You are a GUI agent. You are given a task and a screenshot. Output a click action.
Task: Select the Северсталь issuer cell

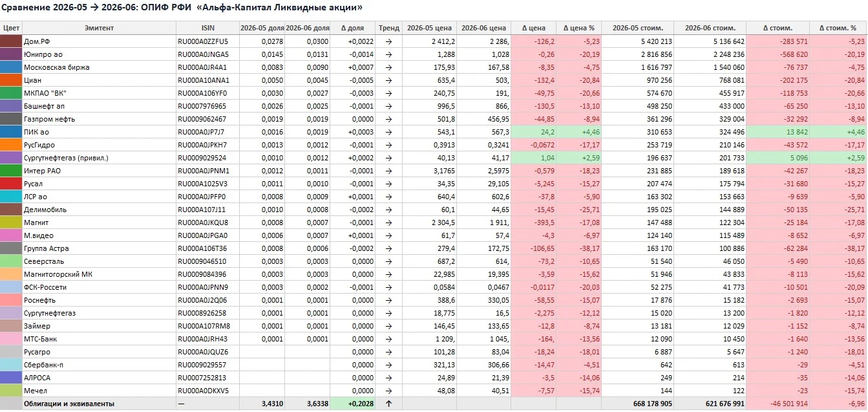pos(99,261)
